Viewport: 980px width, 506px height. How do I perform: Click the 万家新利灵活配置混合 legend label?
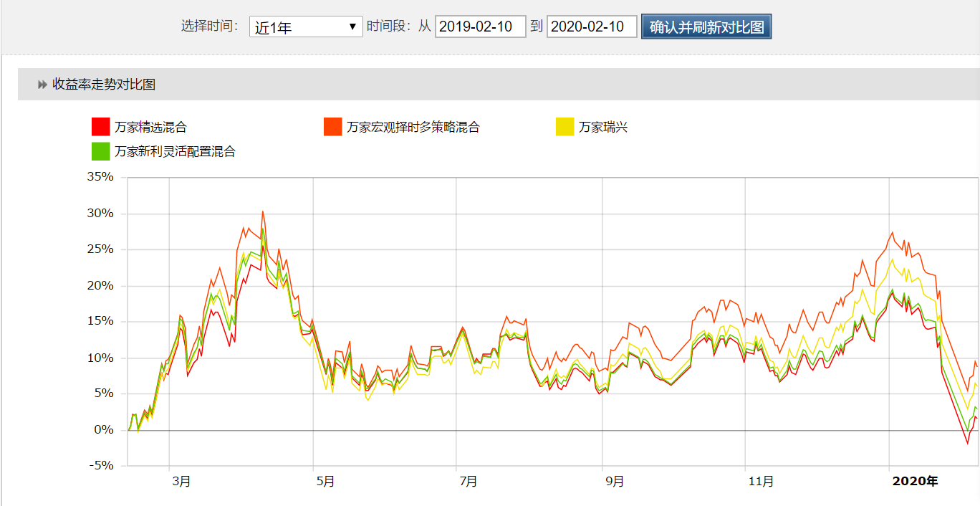pyautogui.click(x=175, y=152)
